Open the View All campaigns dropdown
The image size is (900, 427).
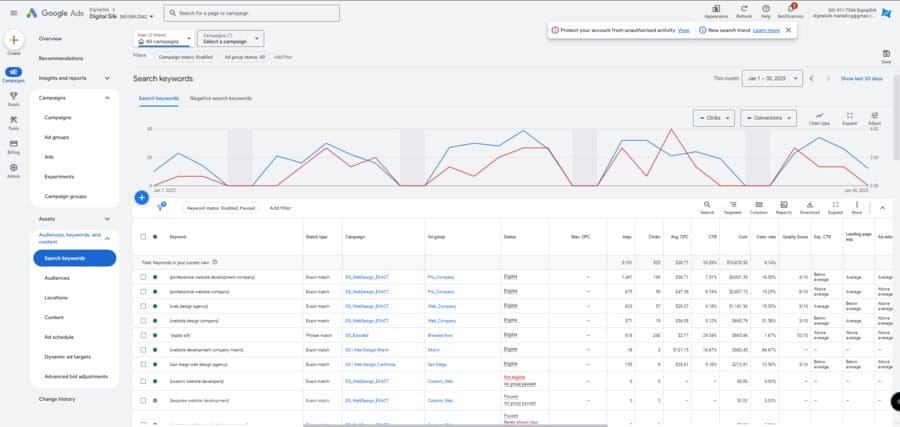(164, 38)
